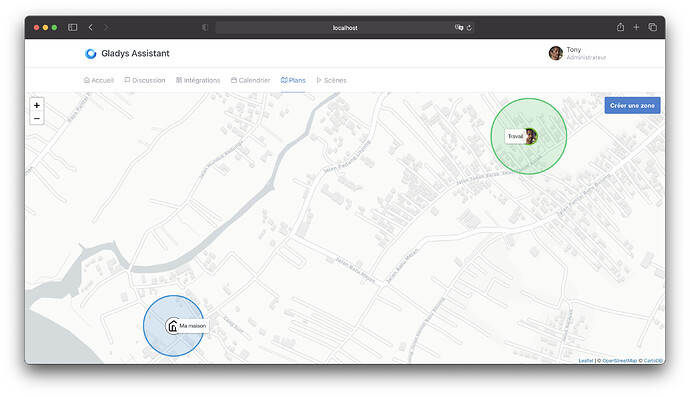690x397 pixels.
Task: Click the Ma maison house icon marker
Action: [x=172, y=326]
